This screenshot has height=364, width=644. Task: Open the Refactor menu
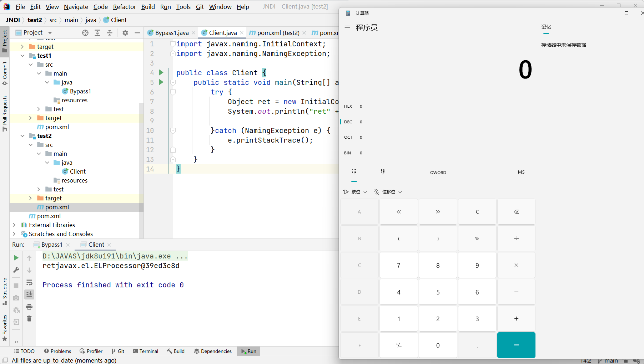pos(124,7)
